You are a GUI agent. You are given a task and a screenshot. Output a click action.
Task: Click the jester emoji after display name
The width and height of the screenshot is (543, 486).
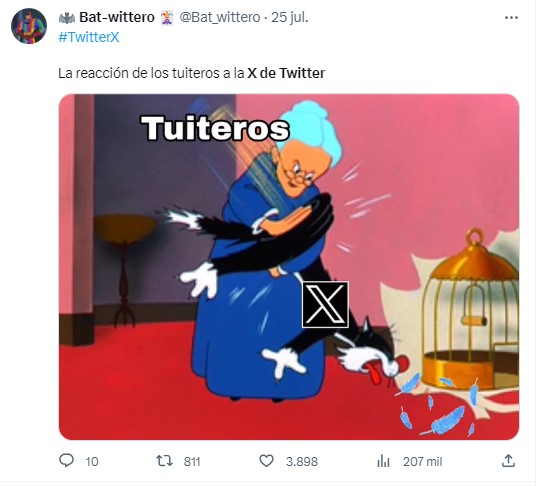pos(167,17)
